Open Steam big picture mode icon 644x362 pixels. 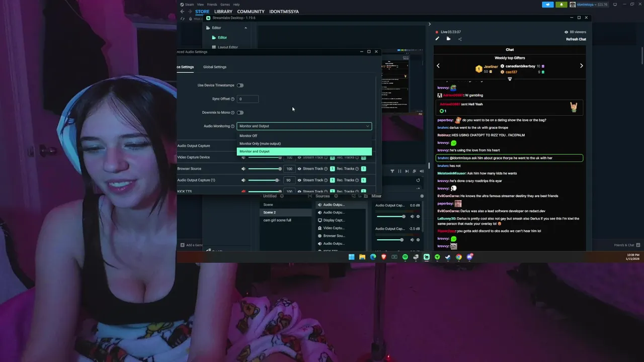pos(615,5)
